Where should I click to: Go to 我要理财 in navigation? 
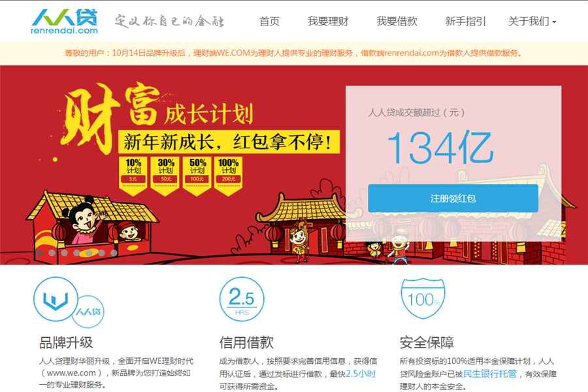pyautogui.click(x=328, y=22)
